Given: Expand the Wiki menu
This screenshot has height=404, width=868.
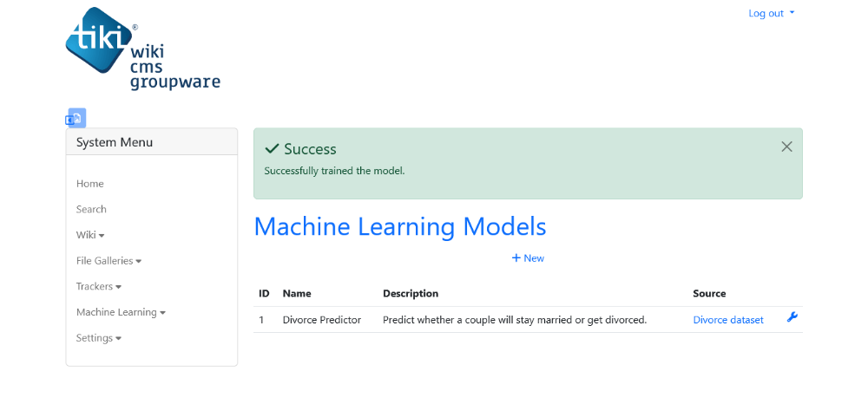Looking at the screenshot, I should click(90, 235).
